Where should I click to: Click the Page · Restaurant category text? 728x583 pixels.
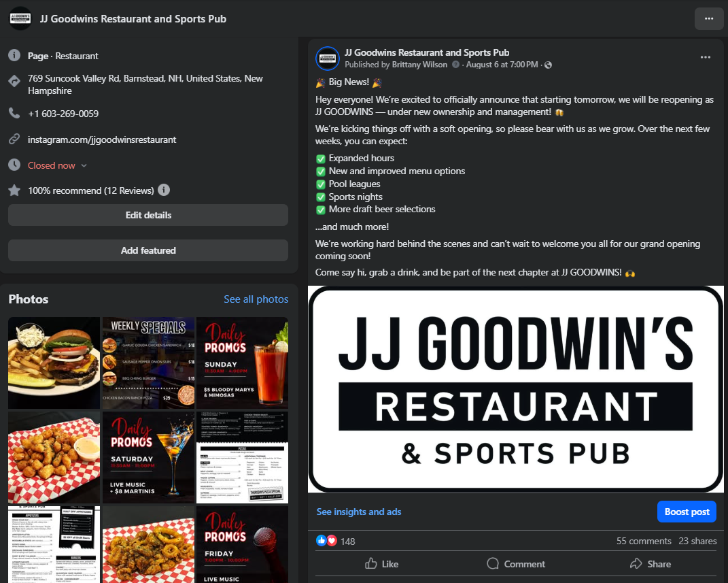tap(63, 56)
